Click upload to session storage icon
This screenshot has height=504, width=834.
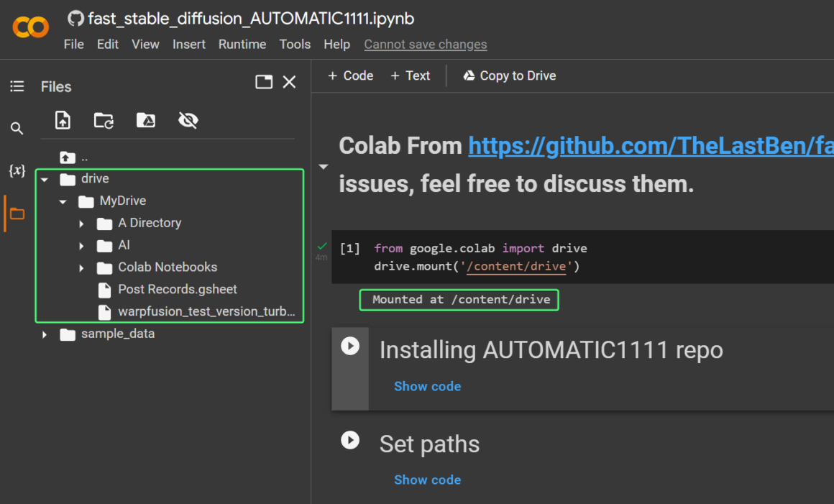[x=63, y=120]
